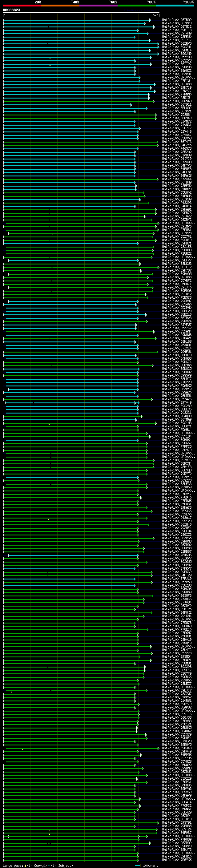The height and width of the screenshot is (868, 197).
Task: Open hit UniRef100_C6ZRX8
Action: point(177,24)
